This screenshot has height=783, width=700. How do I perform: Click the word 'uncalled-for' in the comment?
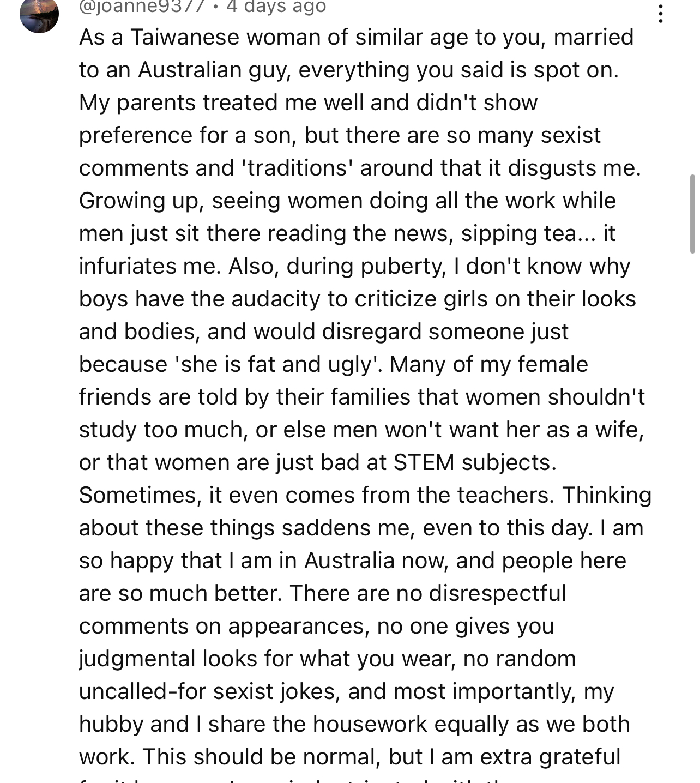143,691
